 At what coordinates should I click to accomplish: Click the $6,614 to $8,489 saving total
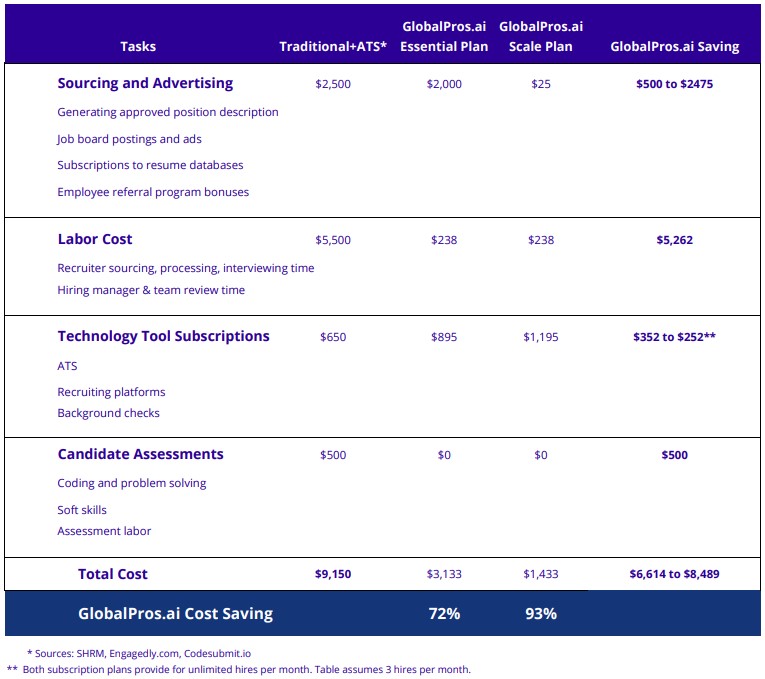tap(674, 574)
